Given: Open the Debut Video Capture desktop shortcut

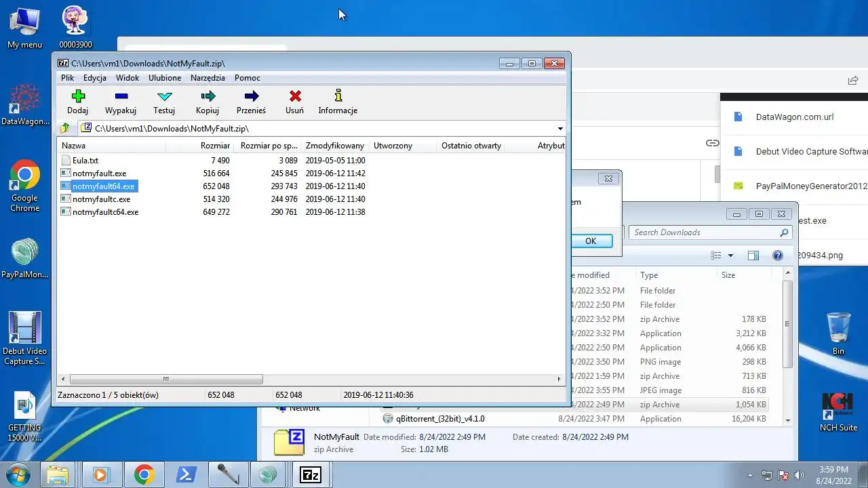Looking at the screenshot, I should (x=25, y=339).
